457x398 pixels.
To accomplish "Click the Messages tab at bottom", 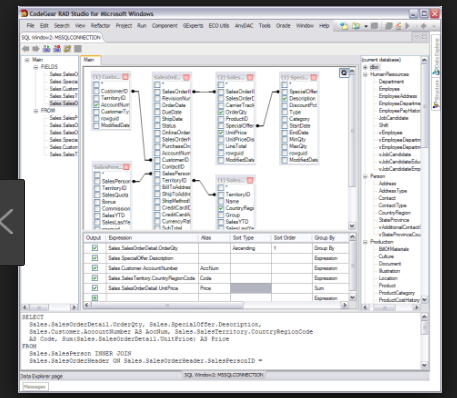I will tap(35, 387).
